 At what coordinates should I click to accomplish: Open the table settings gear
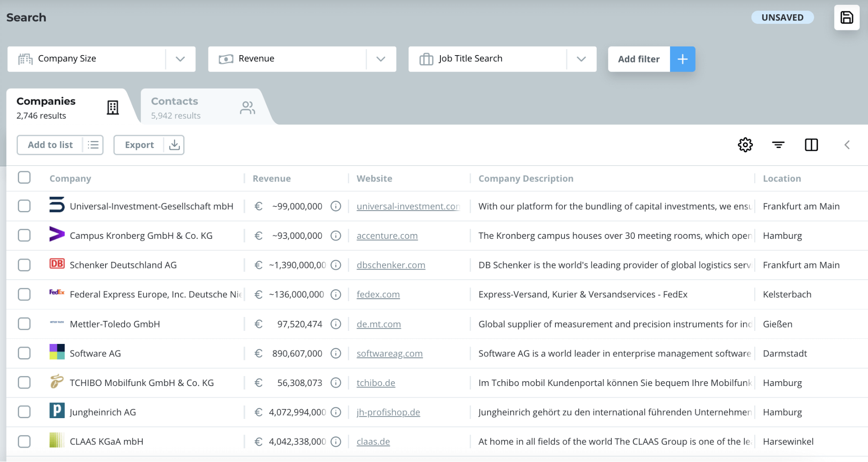click(x=745, y=145)
